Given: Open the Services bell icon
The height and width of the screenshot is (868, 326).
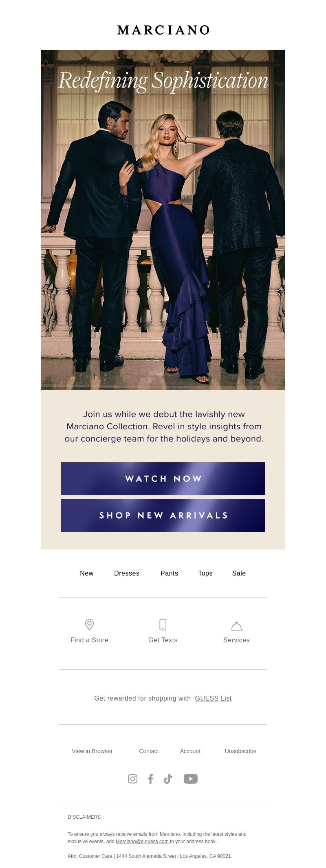Looking at the screenshot, I should point(236,626).
